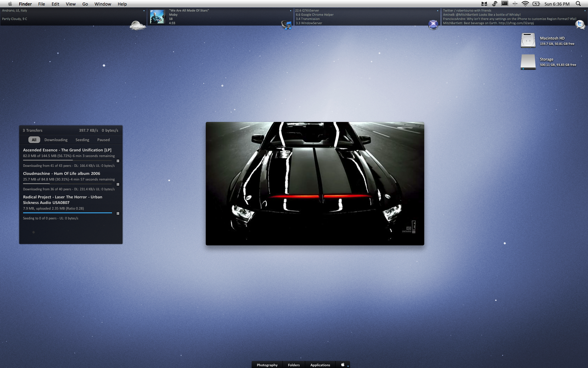This screenshot has width=588, height=368.
Task: Click Ascended Essence progress bar
Action: 68,160
